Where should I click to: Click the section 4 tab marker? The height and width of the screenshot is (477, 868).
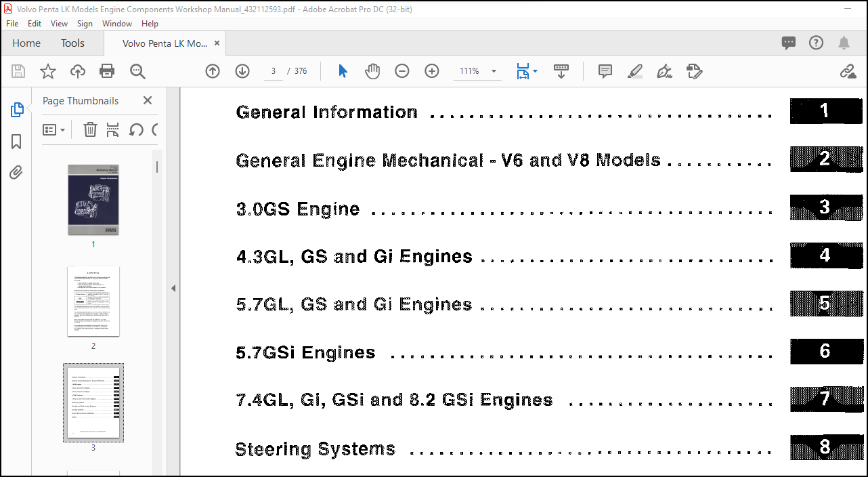[826, 255]
